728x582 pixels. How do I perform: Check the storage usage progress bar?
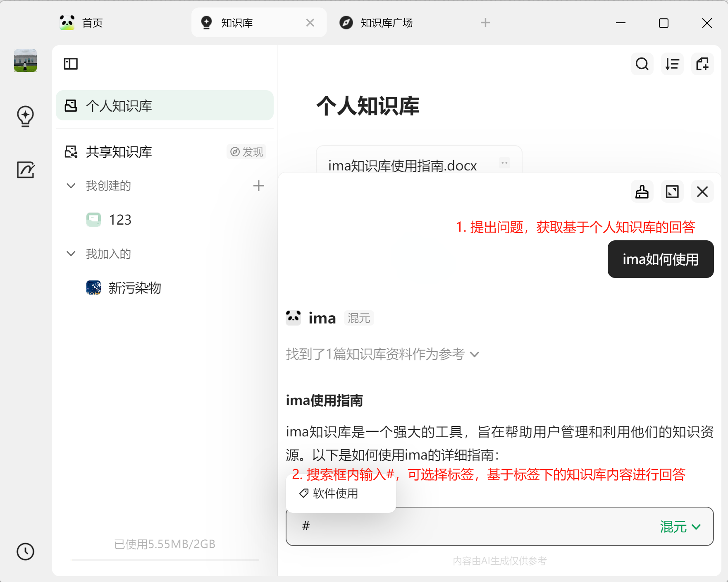click(165, 560)
